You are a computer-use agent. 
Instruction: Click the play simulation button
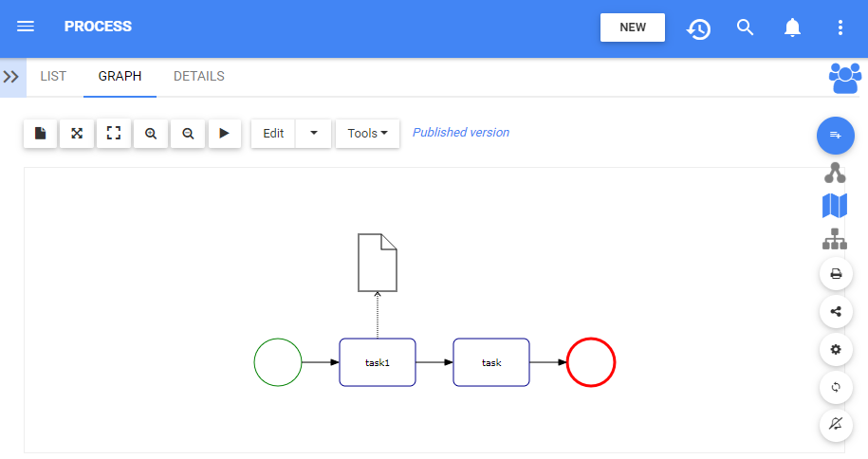tap(224, 134)
